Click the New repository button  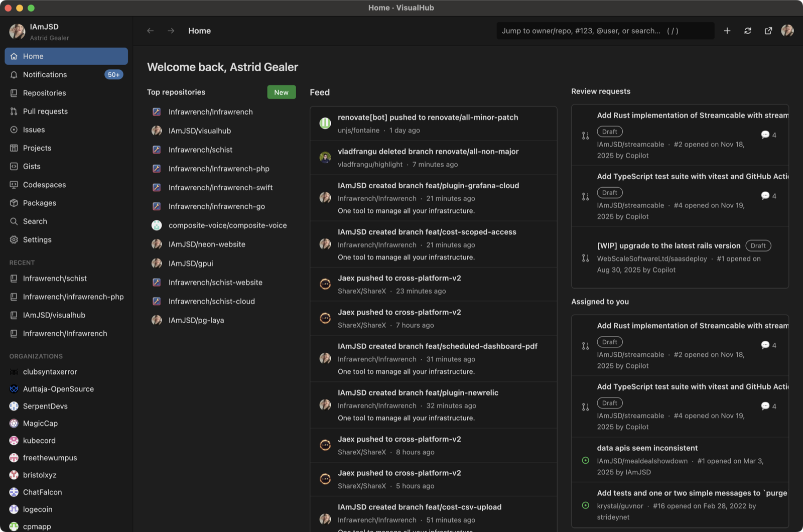click(x=282, y=92)
